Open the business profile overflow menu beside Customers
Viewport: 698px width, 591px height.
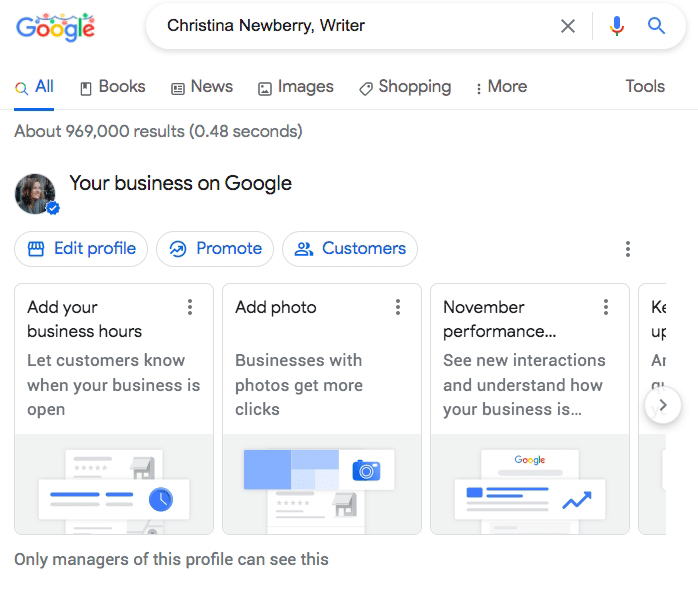click(x=628, y=249)
